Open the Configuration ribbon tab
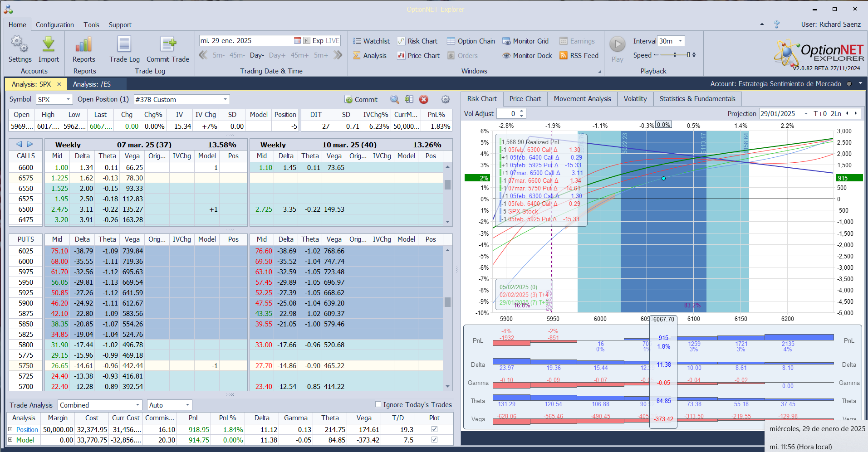 coord(54,25)
